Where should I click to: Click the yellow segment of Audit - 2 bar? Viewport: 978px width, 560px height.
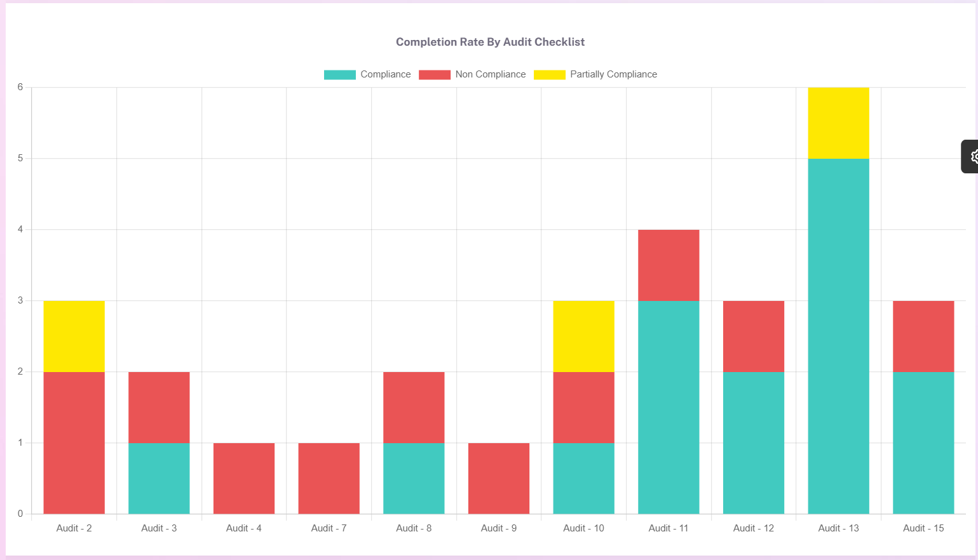pos(74,336)
